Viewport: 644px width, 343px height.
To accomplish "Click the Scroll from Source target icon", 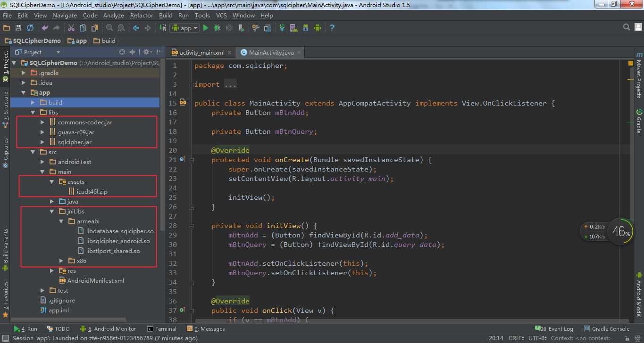I will click(122, 52).
